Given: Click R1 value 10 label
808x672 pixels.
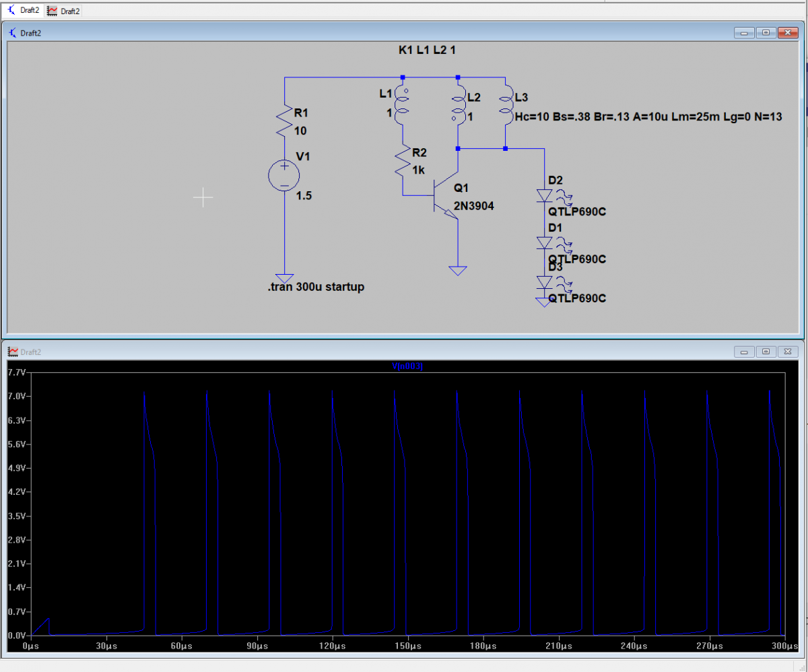Looking at the screenshot, I should (x=300, y=131).
